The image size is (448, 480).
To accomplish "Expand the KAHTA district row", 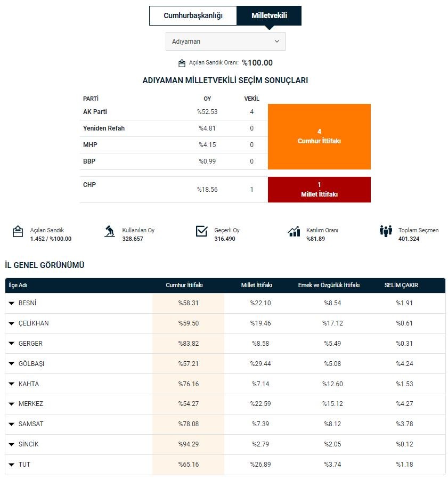I will coord(12,384).
